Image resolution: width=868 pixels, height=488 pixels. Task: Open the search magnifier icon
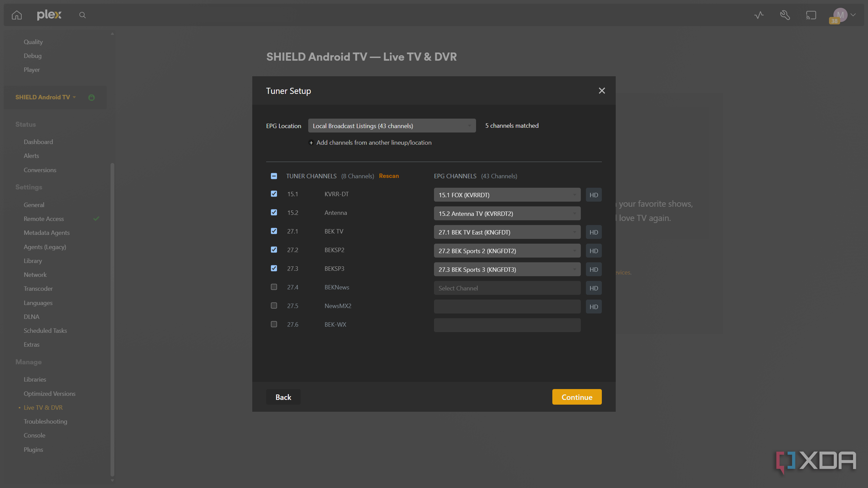point(82,15)
